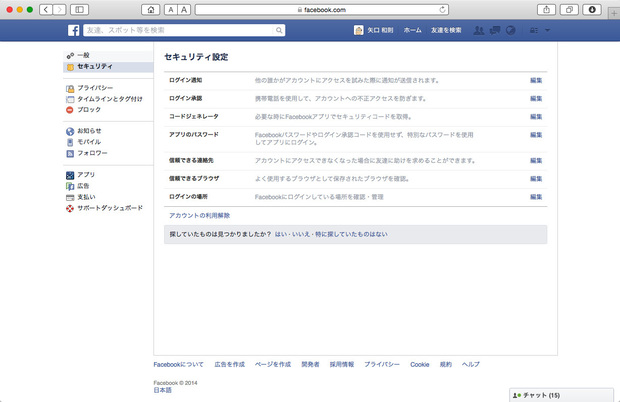Expand the account menu arrow
The height and width of the screenshot is (402, 620).
coord(547,30)
